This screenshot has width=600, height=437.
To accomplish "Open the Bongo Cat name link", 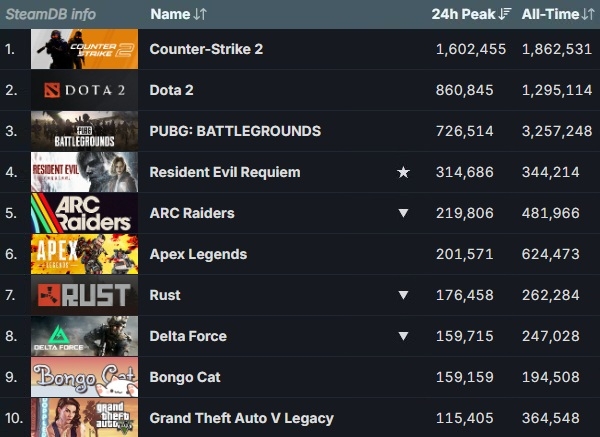I will point(185,377).
